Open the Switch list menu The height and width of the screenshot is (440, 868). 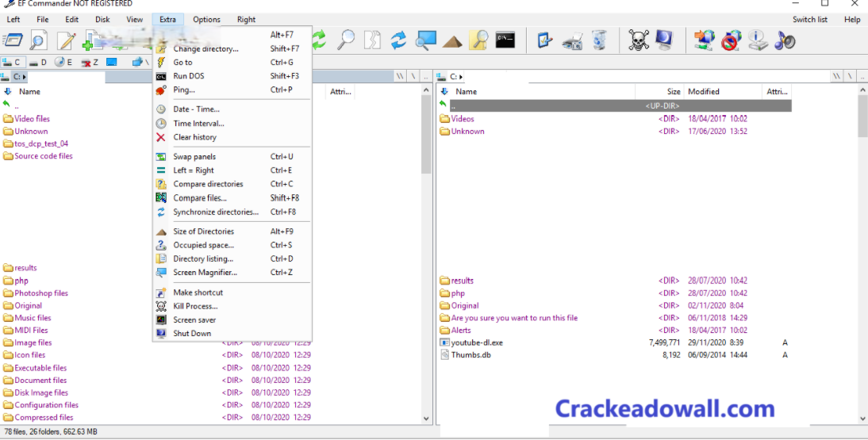point(810,19)
